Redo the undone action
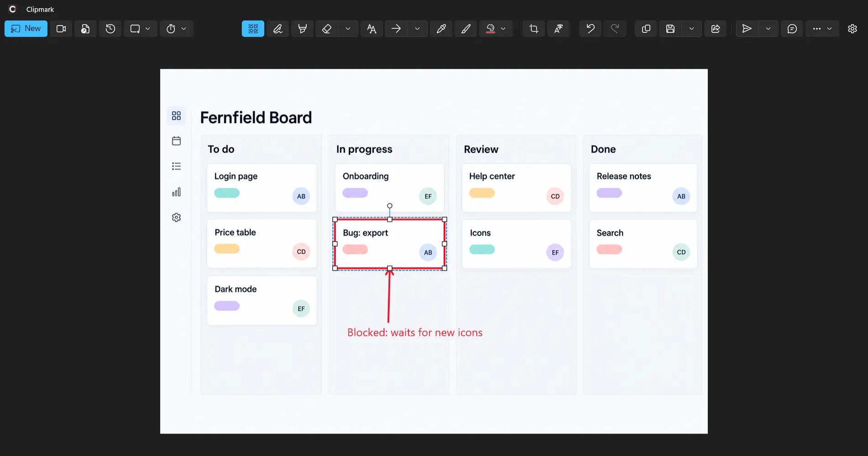The height and width of the screenshot is (456, 868). (x=615, y=29)
